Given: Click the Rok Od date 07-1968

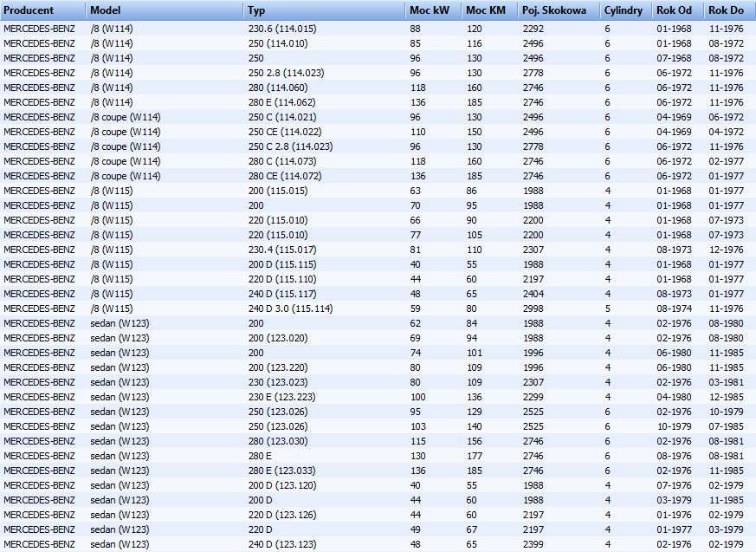Looking at the screenshot, I should [674, 58].
